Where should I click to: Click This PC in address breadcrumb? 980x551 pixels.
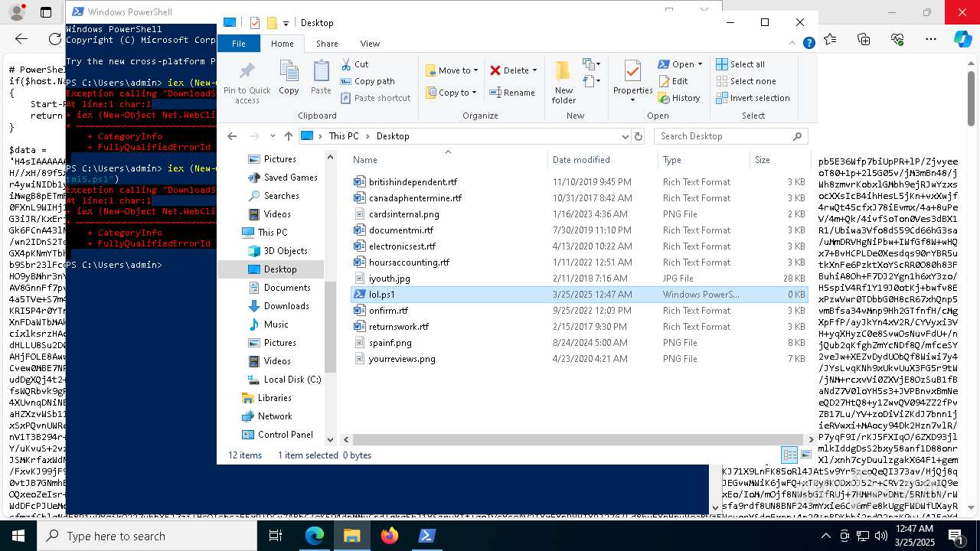[x=344, y=136]
